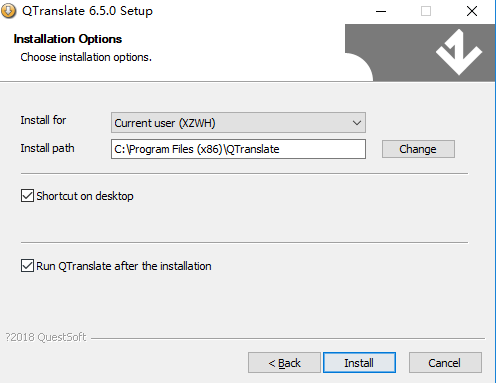This screenshot has height=383, width=496.
Task: Open the Install for user dropdown
Action: point(238,123)
